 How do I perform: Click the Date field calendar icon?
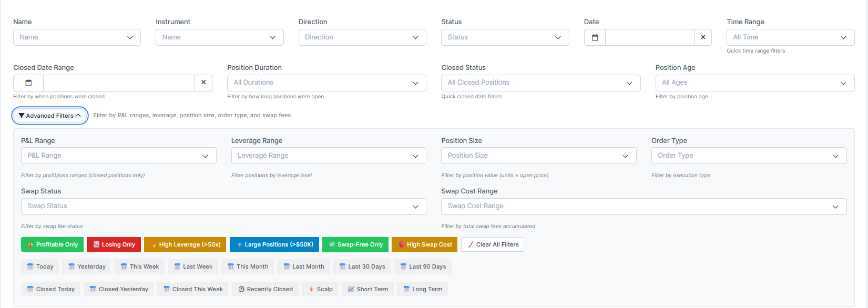click(595, 37)
